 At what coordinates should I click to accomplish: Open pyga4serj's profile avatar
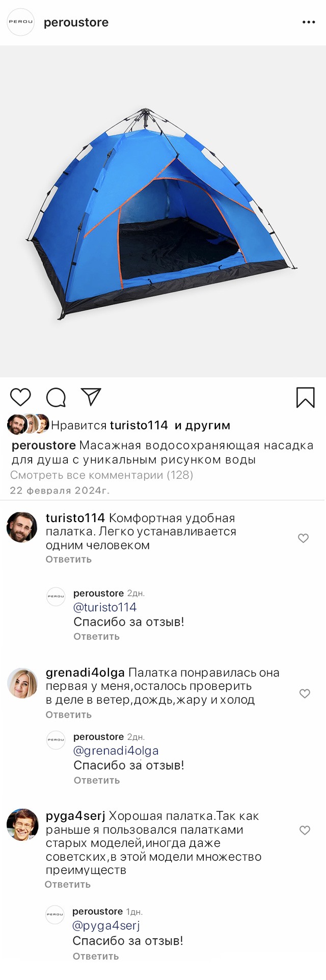point(22,824)
